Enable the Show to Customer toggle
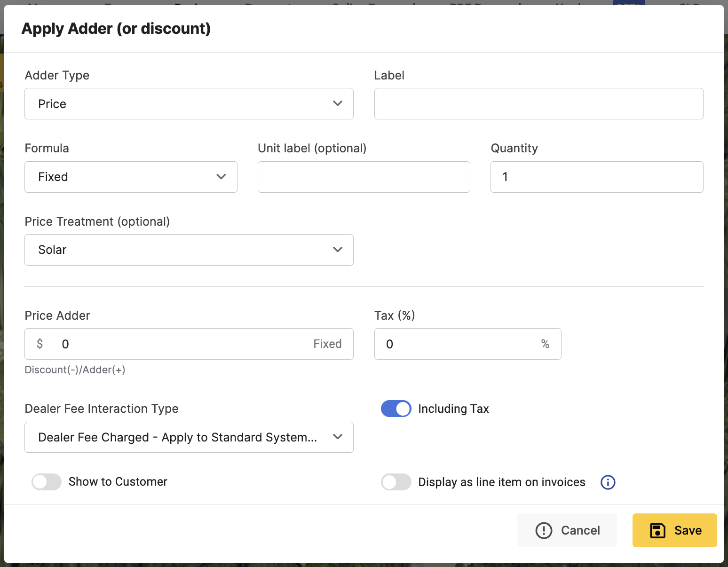Viewport: 728px width, 567px height. coord(47,482)
